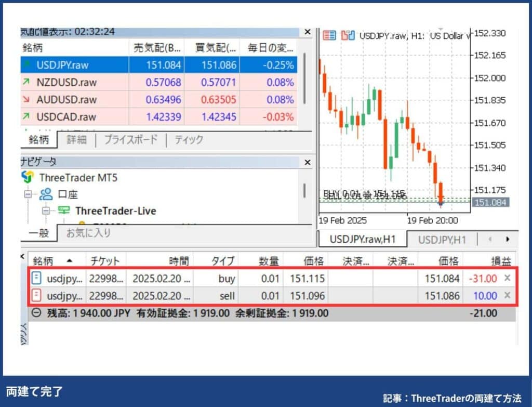Sort by the 銘柄 column arrow in trades
Screen dimensions: 532x407
(x=70, y=261)
